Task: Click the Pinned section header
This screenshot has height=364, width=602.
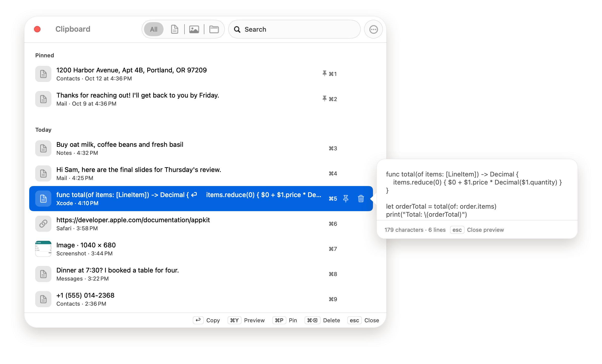Action: tap(45, 55)
